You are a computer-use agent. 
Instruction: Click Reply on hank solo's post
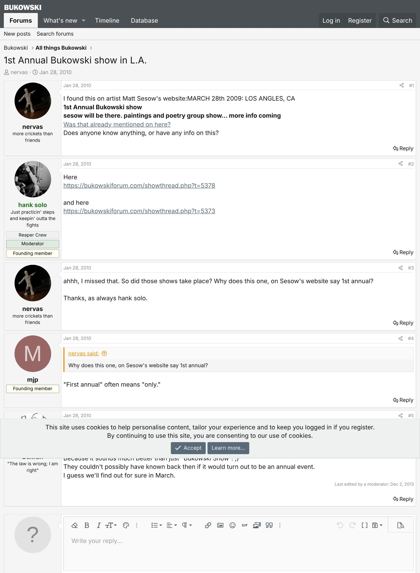click(403, 252)
